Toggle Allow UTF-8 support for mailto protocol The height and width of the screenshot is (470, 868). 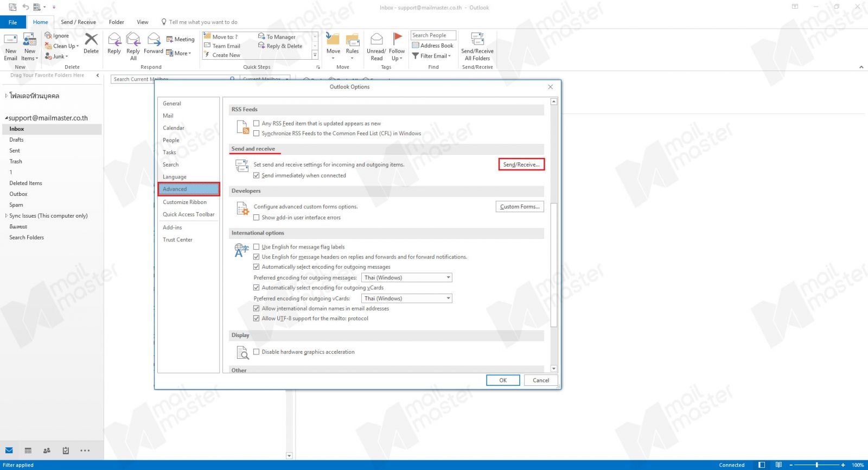[257, 319]
